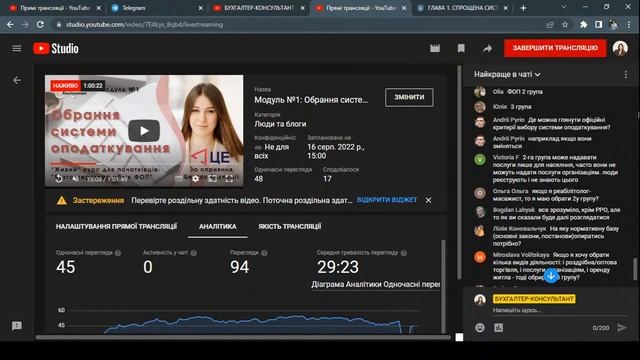This screenshot has height=360, width=640.
Task: Click help icon next to Активність у чаті
Action: [194, 253]
